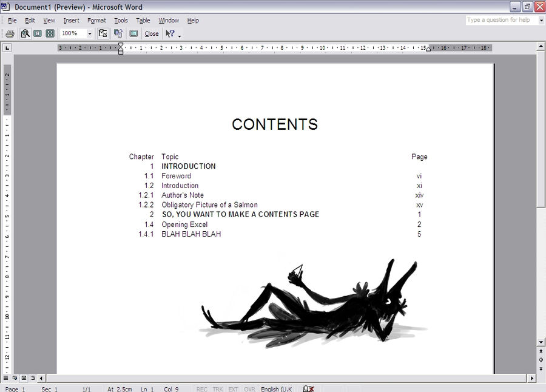This screenshot has height=392, width=546.
Task: Toggle EXT extend selection indicator
Action: click(x=234, y=389)
